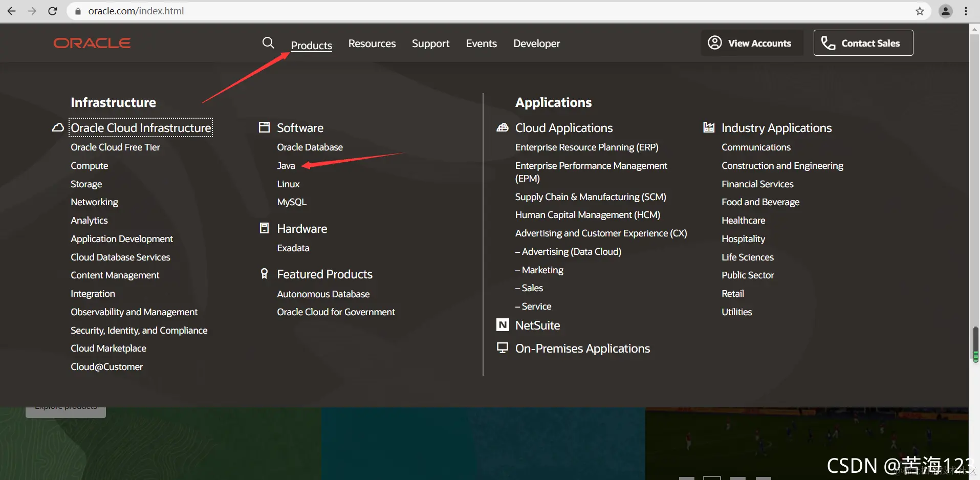The image size is (980, 480).
Task: Go to Application Development
Action: coord(122,238)
